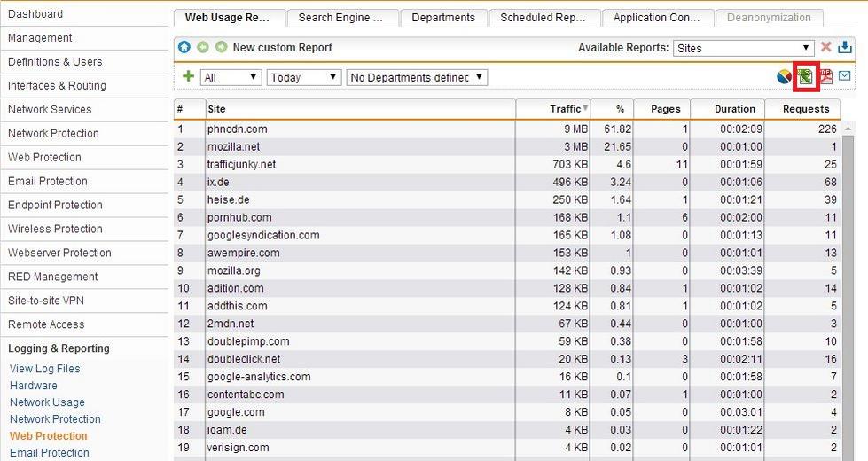Viewport: 868px width, 461px height.
Task: Open the Web Protection main menu
Action: click(x=84, y=157)
